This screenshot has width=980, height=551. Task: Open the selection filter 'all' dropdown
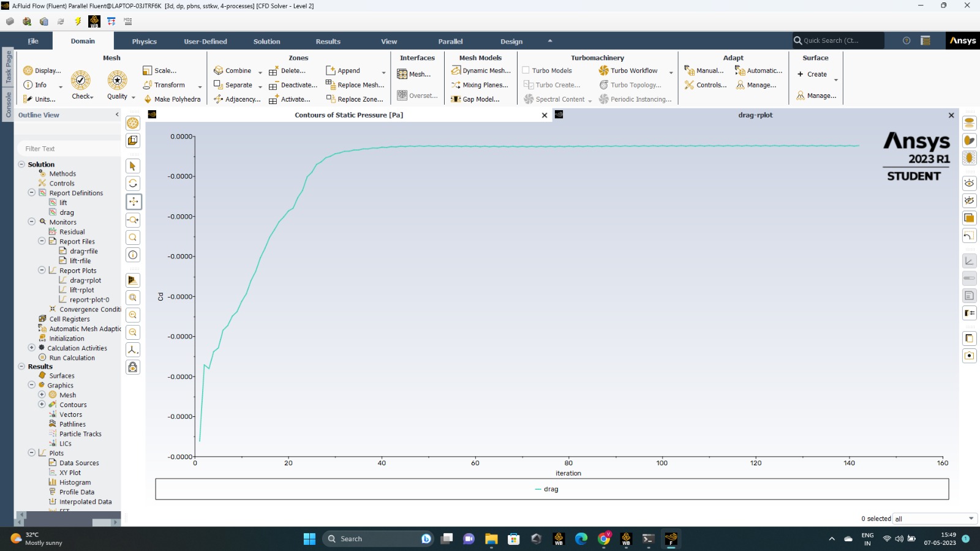click(935, 519)
